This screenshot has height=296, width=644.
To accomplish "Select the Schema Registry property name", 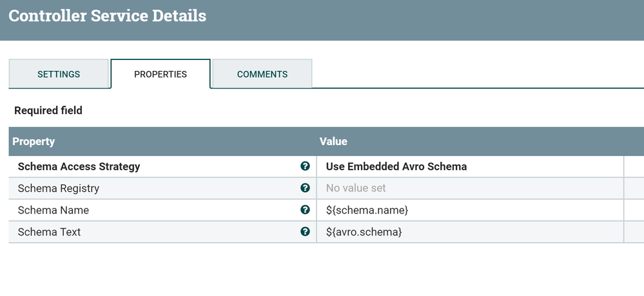I will pyautogui.click(x=59, y=188).
